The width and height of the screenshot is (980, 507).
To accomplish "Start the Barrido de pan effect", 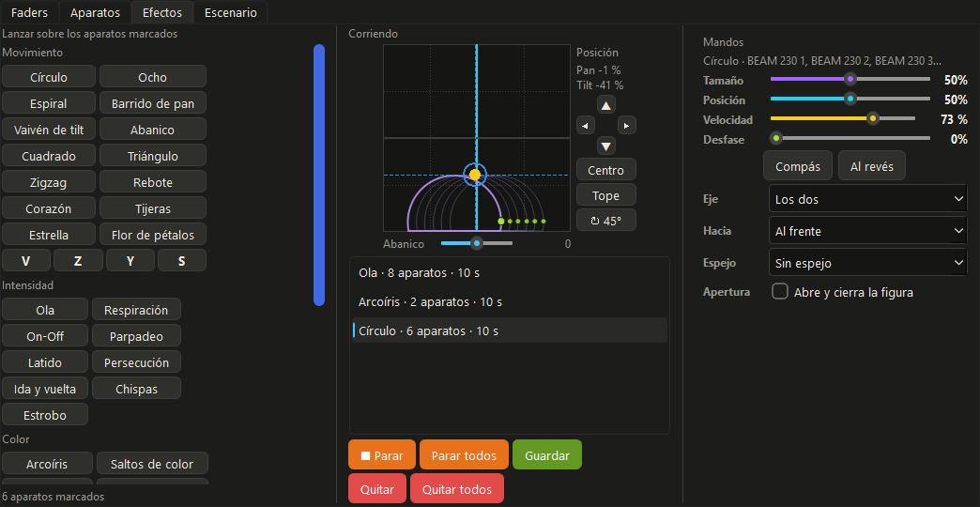I will pyautogui.click(x=153, y=103).
